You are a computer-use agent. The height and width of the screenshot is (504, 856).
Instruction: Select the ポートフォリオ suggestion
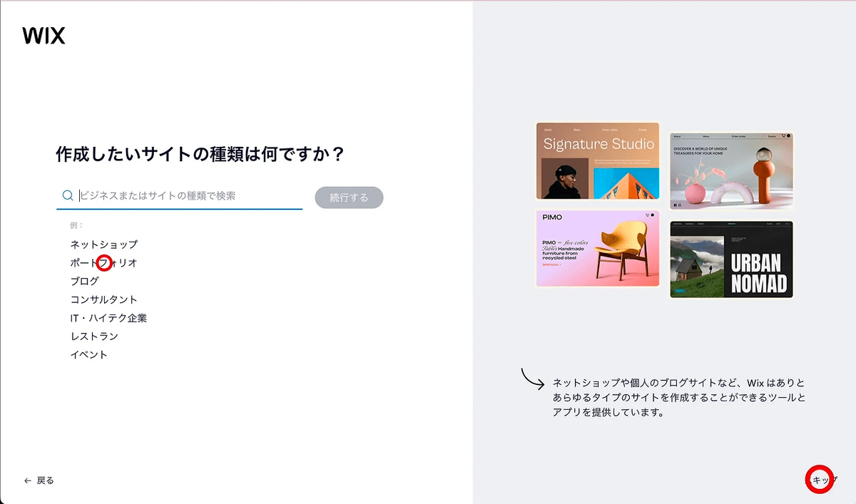point(103,262)
